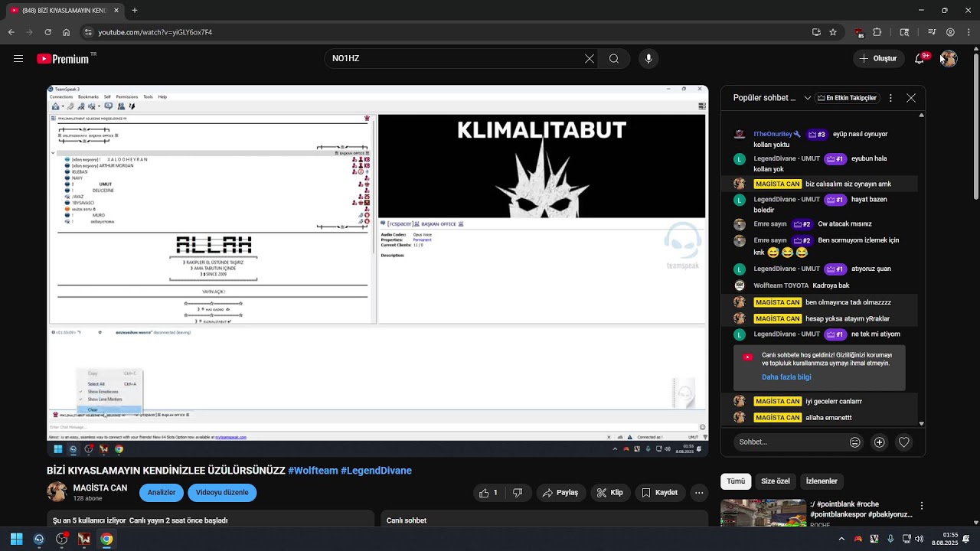The image size is (980, 551).
Task: Clear the NO1HZ search text
Action: click(590, 59)
